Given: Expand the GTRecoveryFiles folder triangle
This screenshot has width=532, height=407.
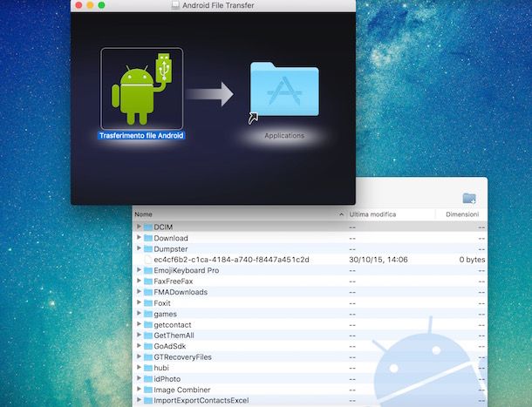Looking at the screenshot, I should pos(139,357).
